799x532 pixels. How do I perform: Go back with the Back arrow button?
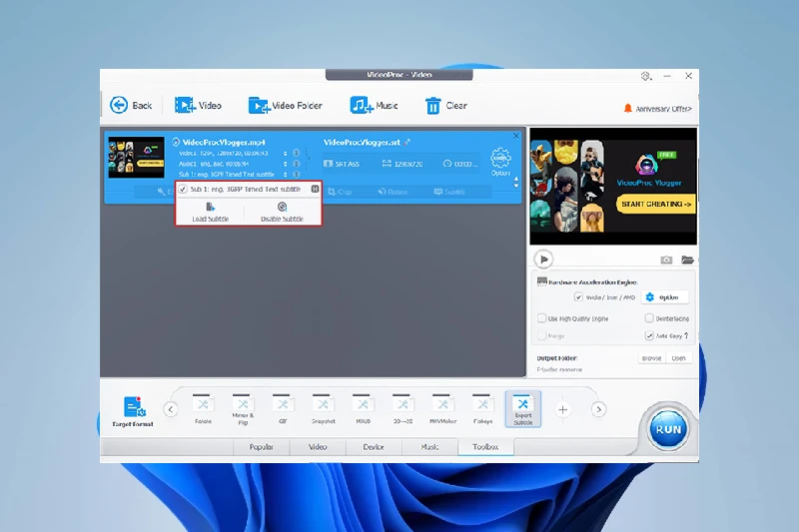(131, 106)
